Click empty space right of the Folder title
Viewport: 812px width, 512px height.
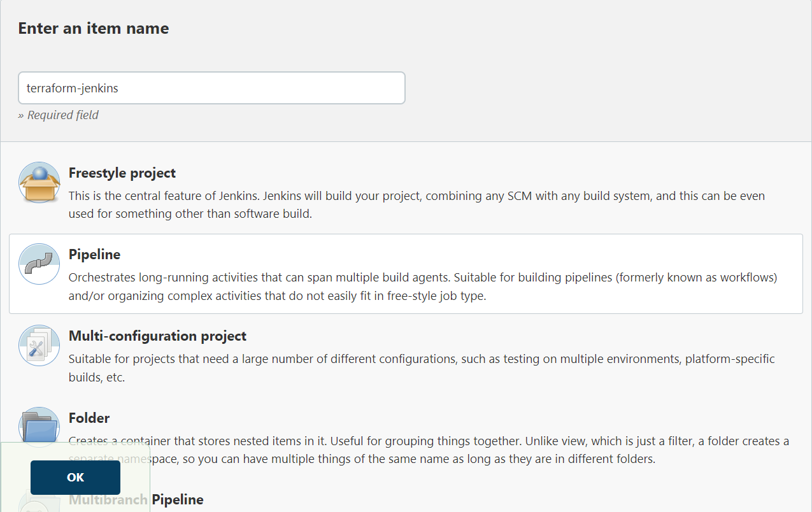(x=446, y=418)
